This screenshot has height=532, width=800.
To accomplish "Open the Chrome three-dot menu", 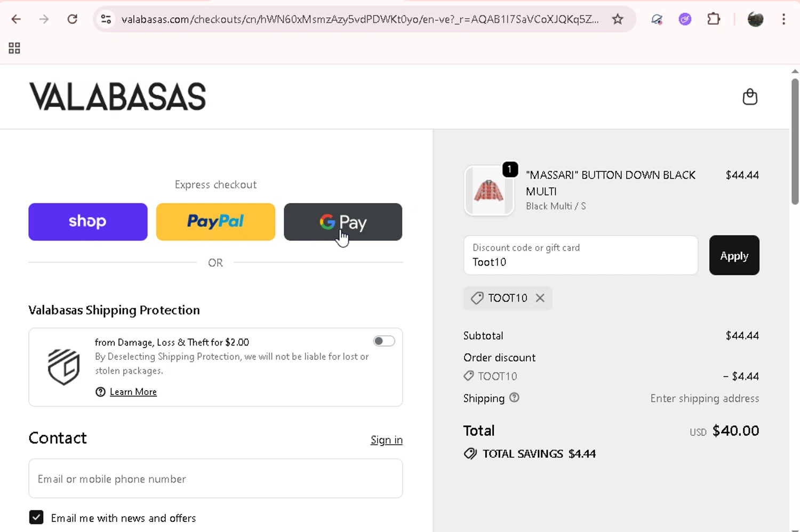I will 783,19.
